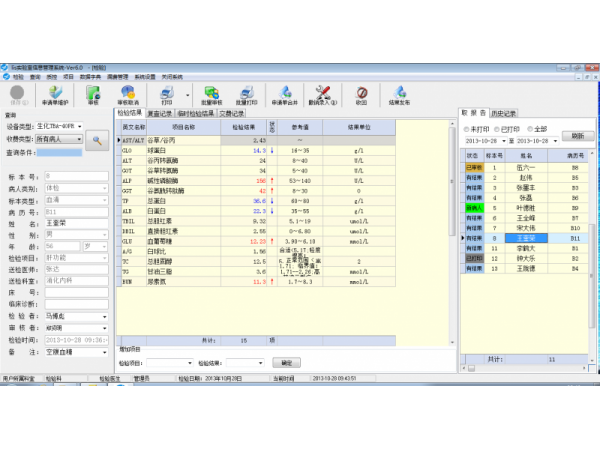Open the 设备类型 device type dropdown
The width and height of the screenshot is (600, 450).
[x=80, y=127]
